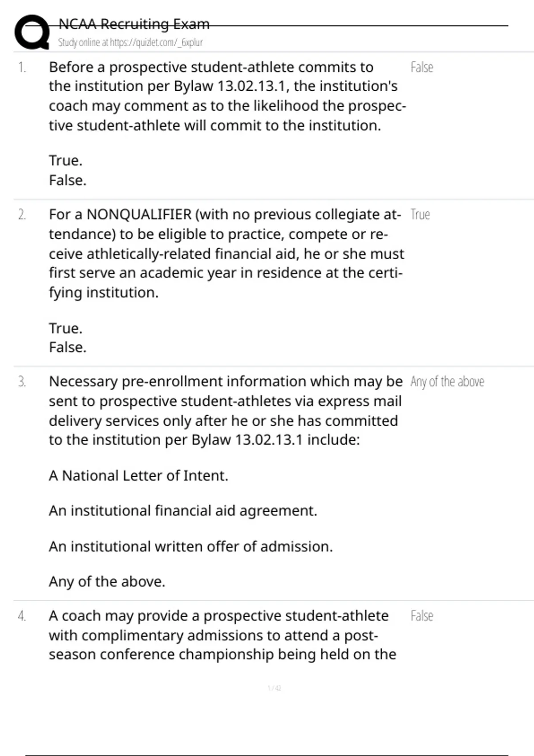The height and width of the screenshot is (756, 534).
Task: Click the 'False' answer for question 1
Action: [x=421, y=68]
